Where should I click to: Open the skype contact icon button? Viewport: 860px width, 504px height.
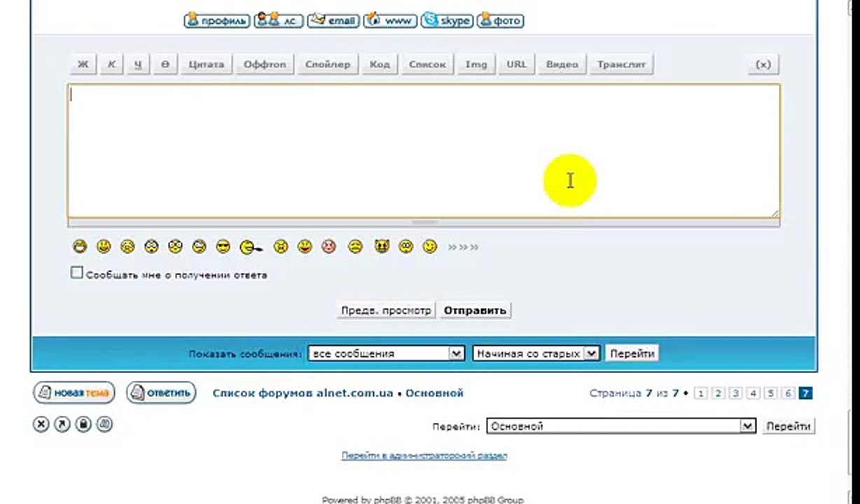(446, 20)
